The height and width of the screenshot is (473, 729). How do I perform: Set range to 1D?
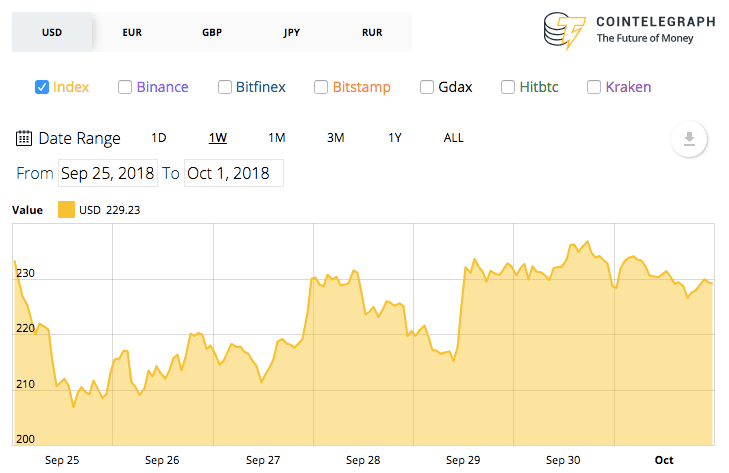click(159, 138)
